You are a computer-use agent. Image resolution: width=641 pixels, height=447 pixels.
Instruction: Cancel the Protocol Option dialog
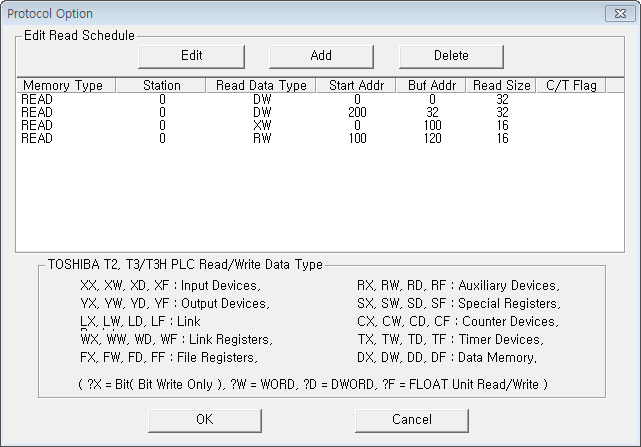[x=412, y=420]
